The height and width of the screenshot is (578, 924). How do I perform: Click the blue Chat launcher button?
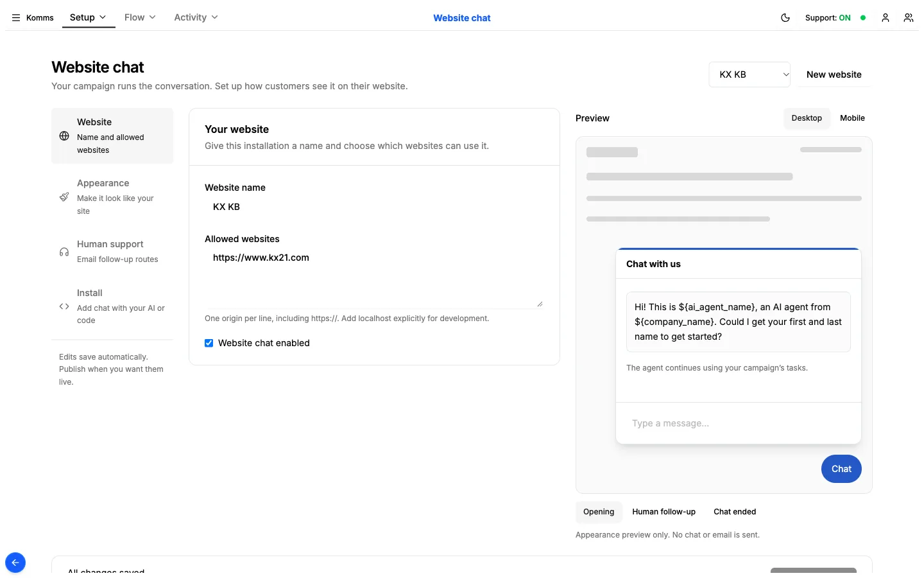click(x=841, y=469)
